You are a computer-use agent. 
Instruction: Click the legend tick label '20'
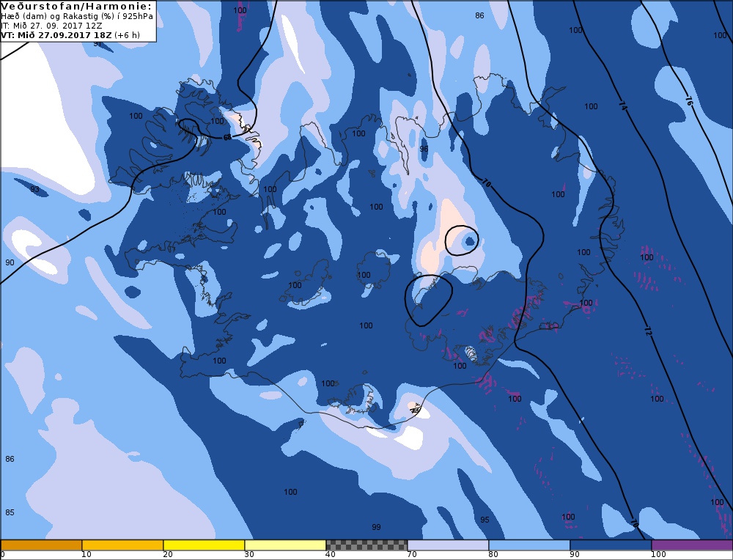pyautogui.click(x=168, y=555)
